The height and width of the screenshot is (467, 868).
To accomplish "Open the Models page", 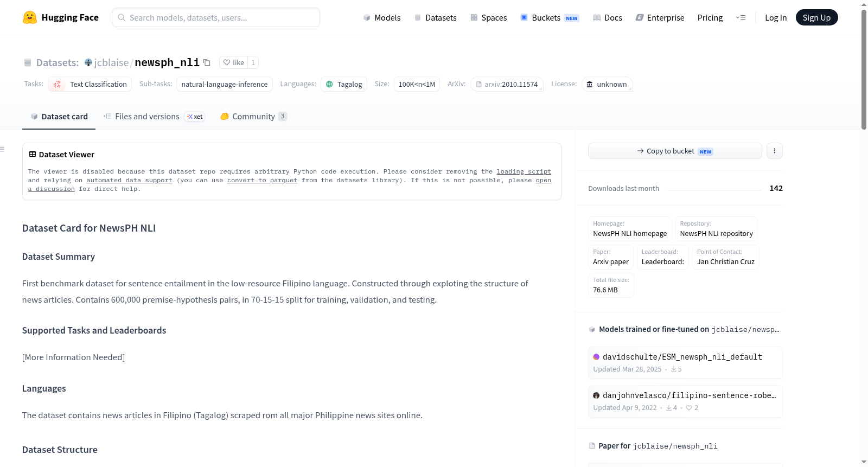I will [382, 17].
